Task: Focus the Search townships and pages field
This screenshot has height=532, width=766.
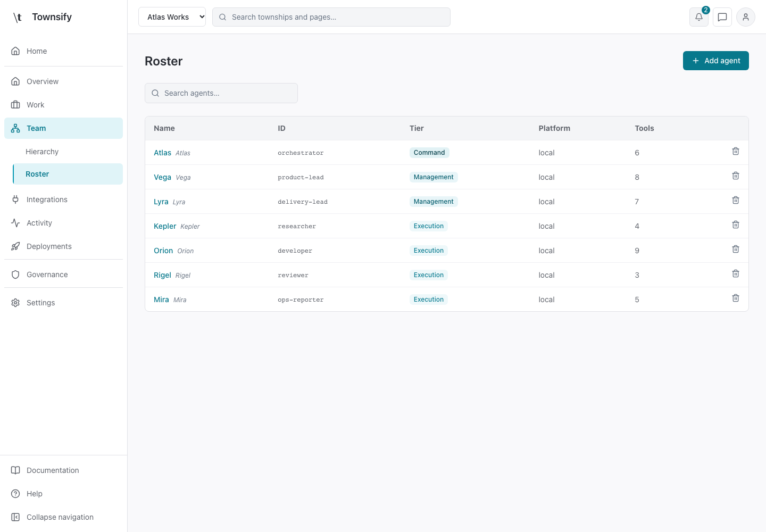Action: pos(331,17)
